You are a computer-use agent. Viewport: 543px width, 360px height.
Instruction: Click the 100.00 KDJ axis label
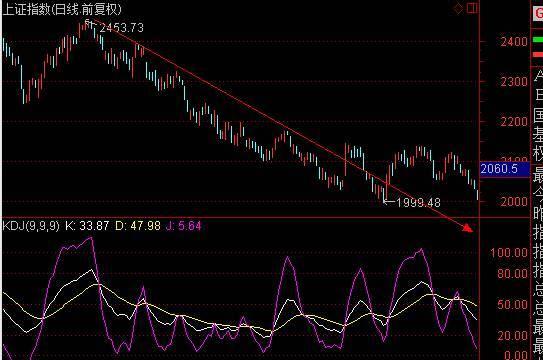[508, 253]
